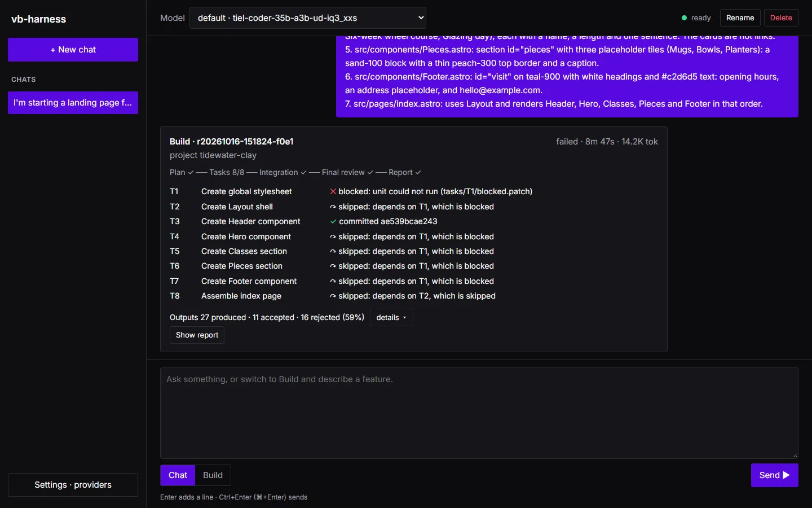
Task: Switch to Build mode
Action: click(x=213, y=475)
